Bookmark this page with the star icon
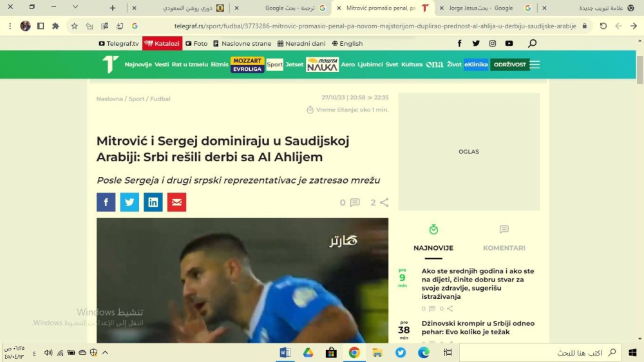Screen dimensions: 644x362 tap(74, 26)
